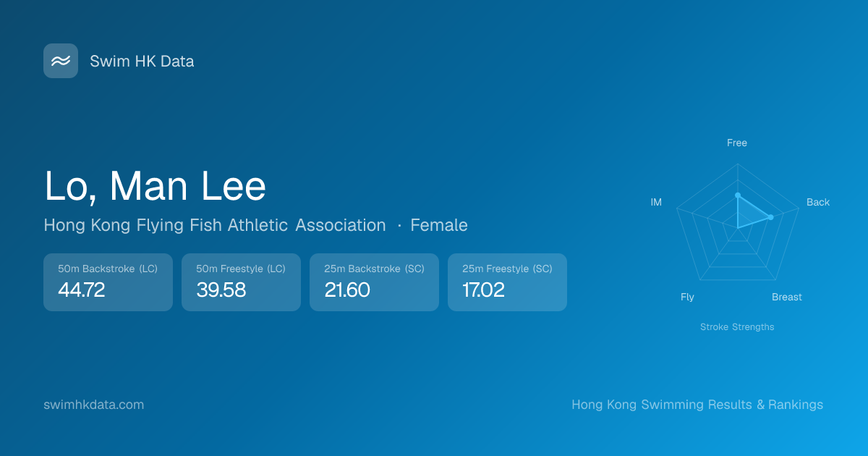Open the 50m Backstroke (LC) stat card

point(108,282)
